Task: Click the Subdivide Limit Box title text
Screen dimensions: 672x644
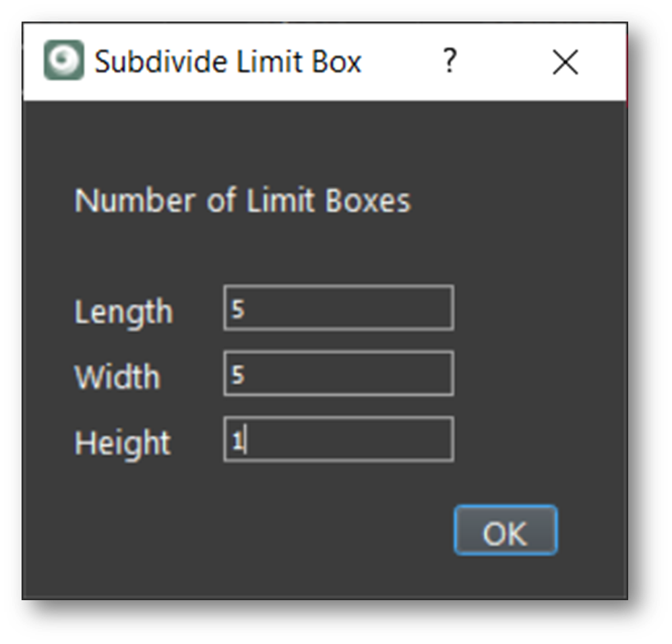Action: [229, 61]
